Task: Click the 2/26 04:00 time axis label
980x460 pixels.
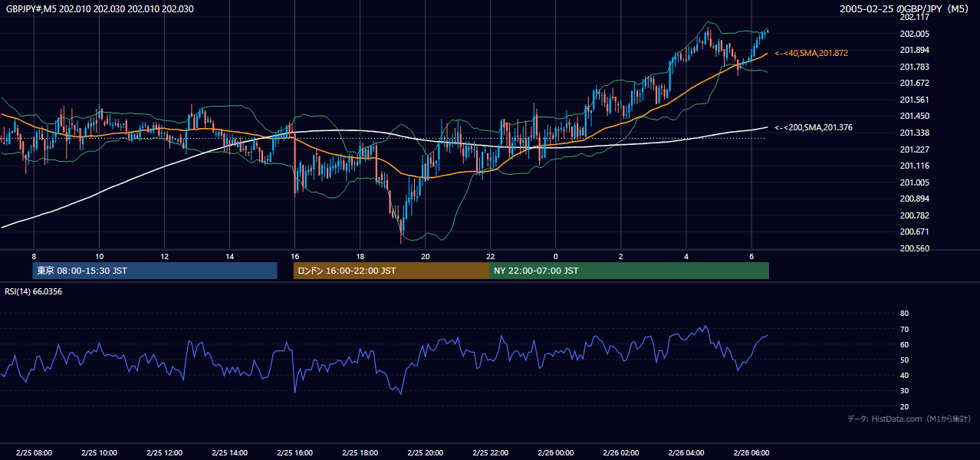Action: coord(686,453)
